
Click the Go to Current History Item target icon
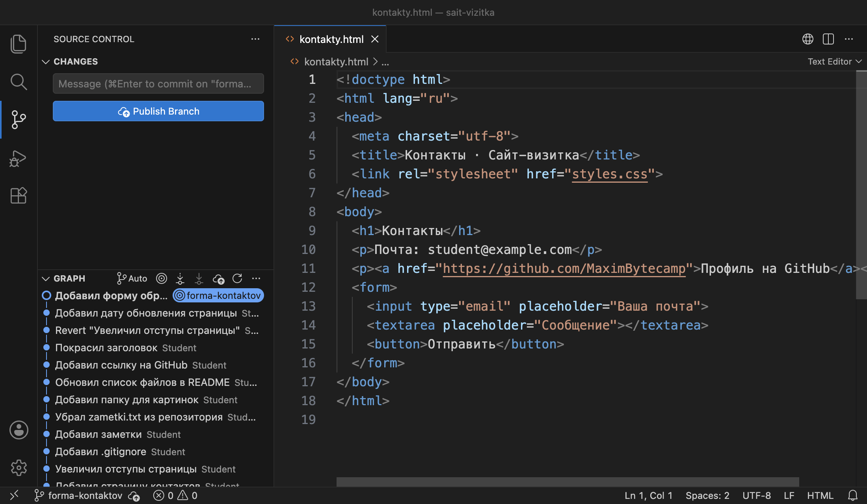pos(162,278)
